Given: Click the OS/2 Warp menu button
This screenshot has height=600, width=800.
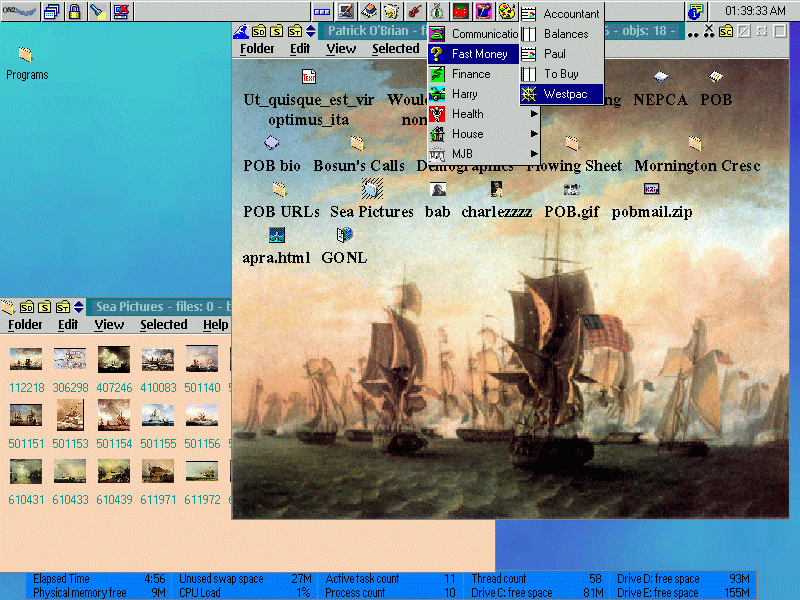Looking at the screenshot, I should [20, 11].
